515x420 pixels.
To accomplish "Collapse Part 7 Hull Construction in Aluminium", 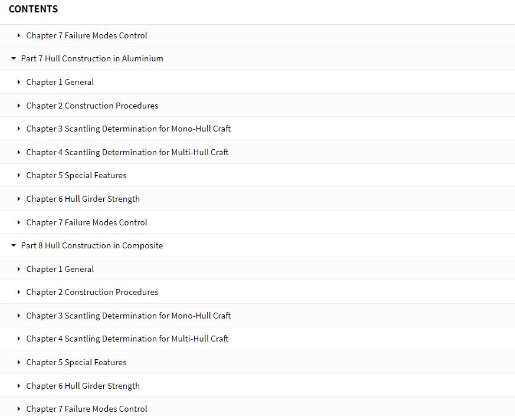I will (14, 58).
